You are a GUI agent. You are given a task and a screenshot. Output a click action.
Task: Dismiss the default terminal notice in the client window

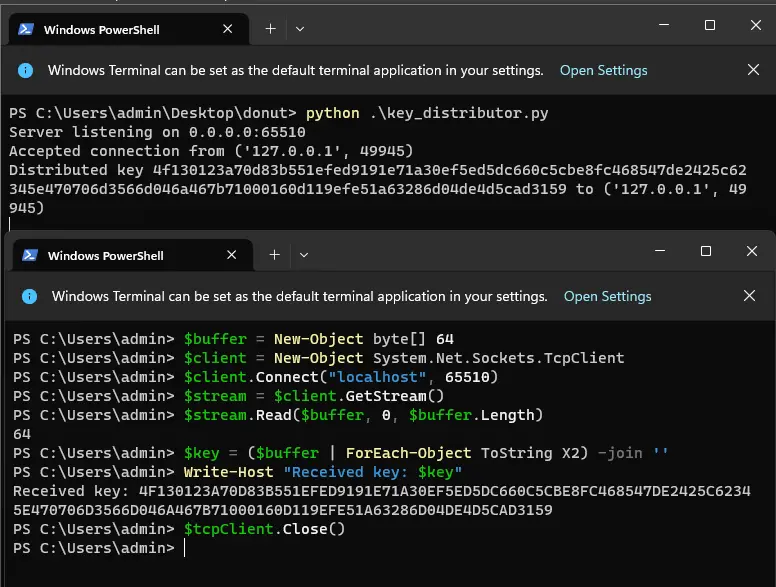coord(749,296)
